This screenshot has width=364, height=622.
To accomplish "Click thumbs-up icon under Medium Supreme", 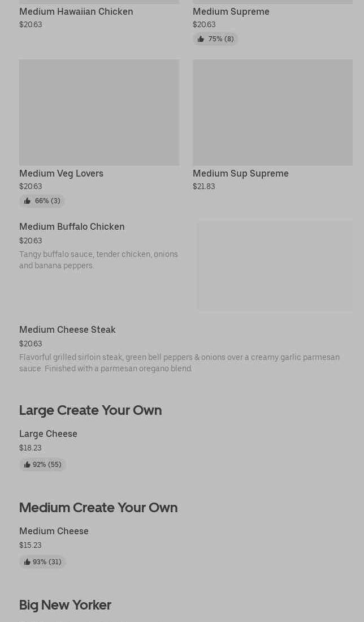I will coord(201,39).
